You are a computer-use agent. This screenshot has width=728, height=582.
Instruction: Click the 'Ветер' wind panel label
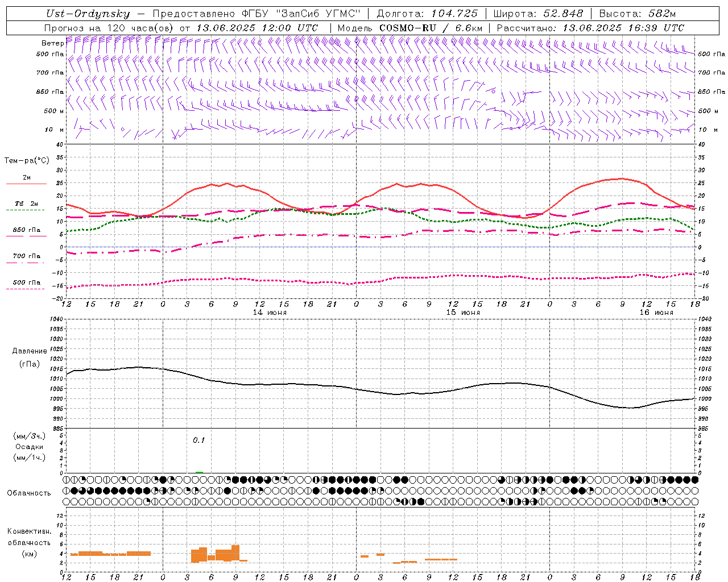tap(52, 43)
